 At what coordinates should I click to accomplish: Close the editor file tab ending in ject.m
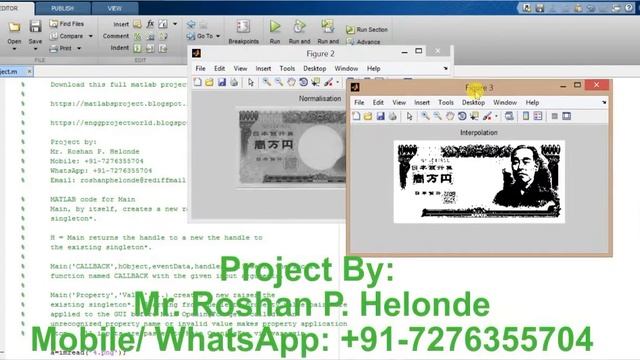pyautogui.click(x=29, y=71)
